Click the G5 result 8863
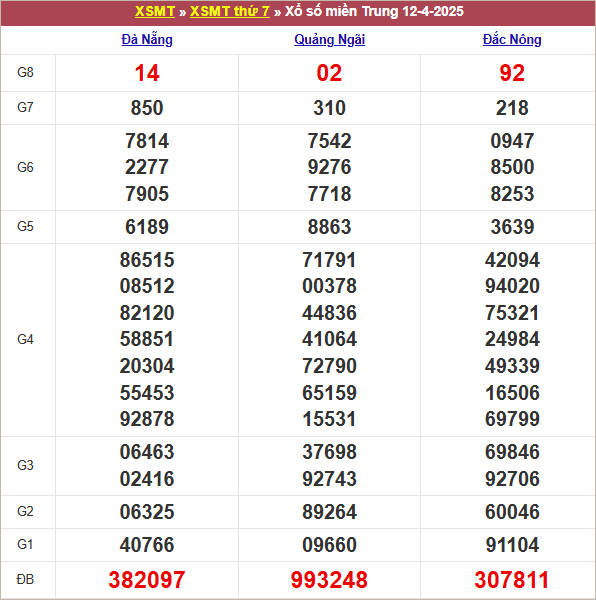The width and height of the screenshot is (596, 600). click(x=329, y=227)
